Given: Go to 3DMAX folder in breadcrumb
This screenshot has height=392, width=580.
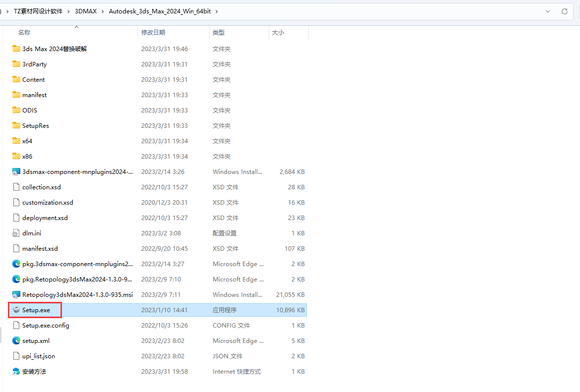Looking at the screenshot, I should coord(85,11).
